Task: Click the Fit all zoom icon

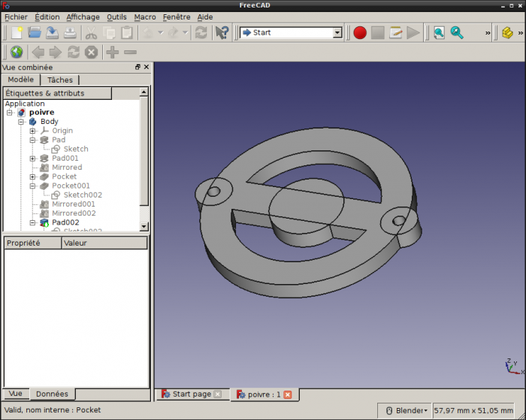Action: coord(439,32)
